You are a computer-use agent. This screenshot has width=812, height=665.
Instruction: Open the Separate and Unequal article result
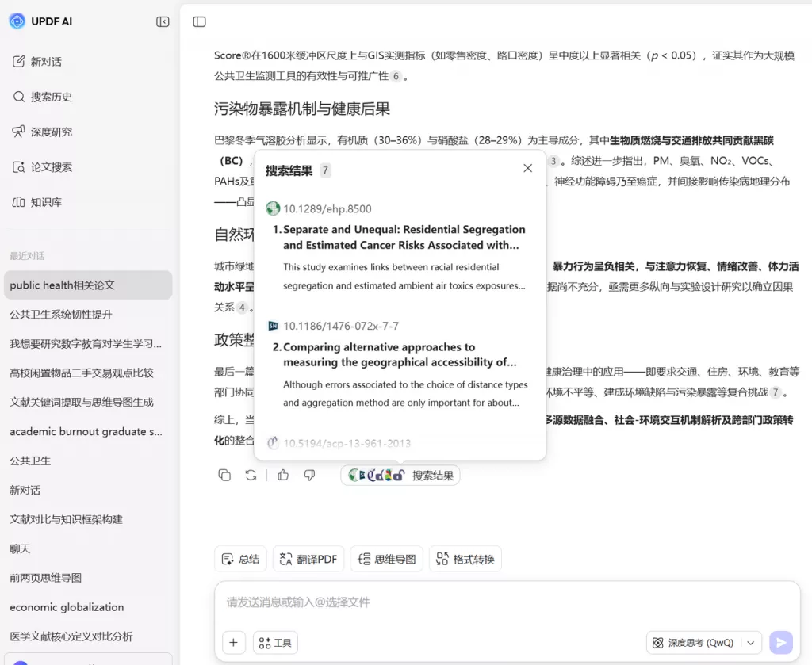(404, 237)
